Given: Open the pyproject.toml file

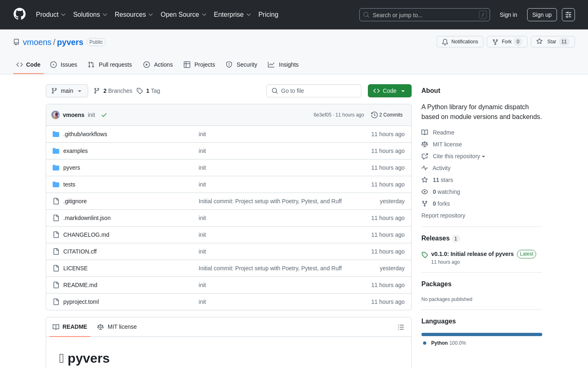Looking at the screenshot, I should [81, 302].
